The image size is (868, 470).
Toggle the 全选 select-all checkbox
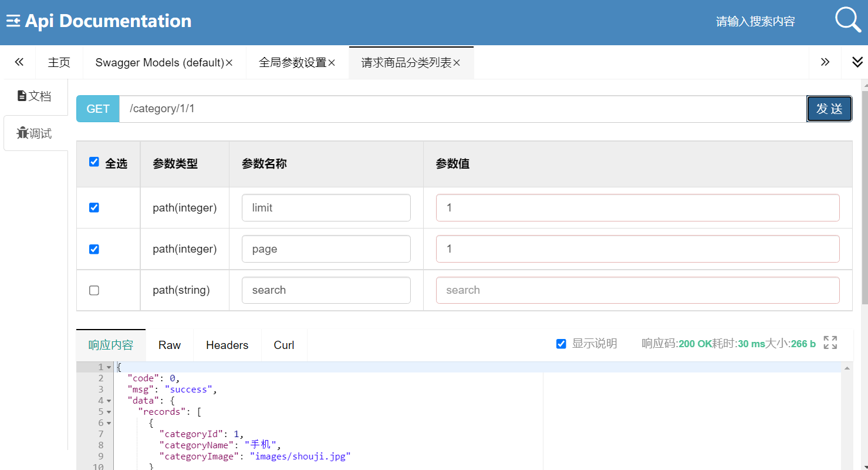tap(94, 162)
